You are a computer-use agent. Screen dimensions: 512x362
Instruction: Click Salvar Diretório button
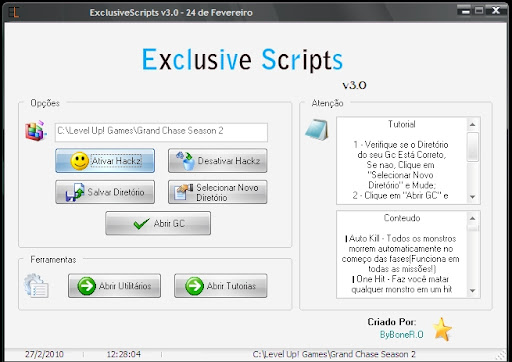[105, 192]
